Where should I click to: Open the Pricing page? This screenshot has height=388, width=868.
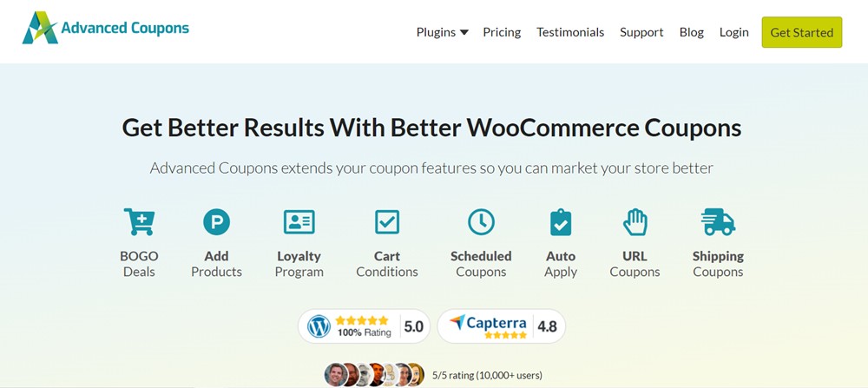pos(502,32)
